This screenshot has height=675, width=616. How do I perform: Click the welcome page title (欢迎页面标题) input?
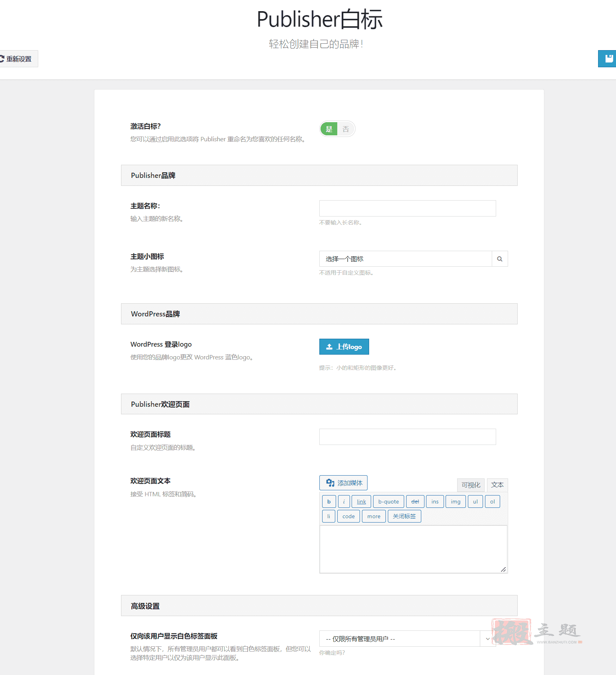coord(407,437)
